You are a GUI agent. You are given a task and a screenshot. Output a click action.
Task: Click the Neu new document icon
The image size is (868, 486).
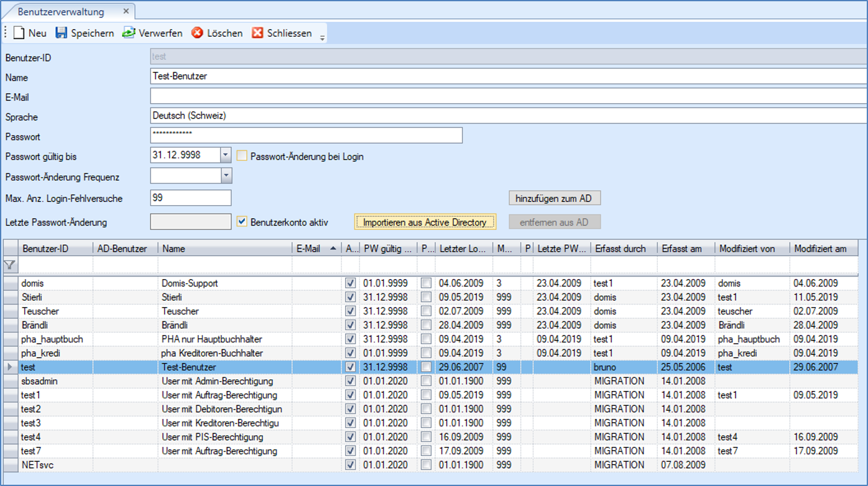point(19,33)
